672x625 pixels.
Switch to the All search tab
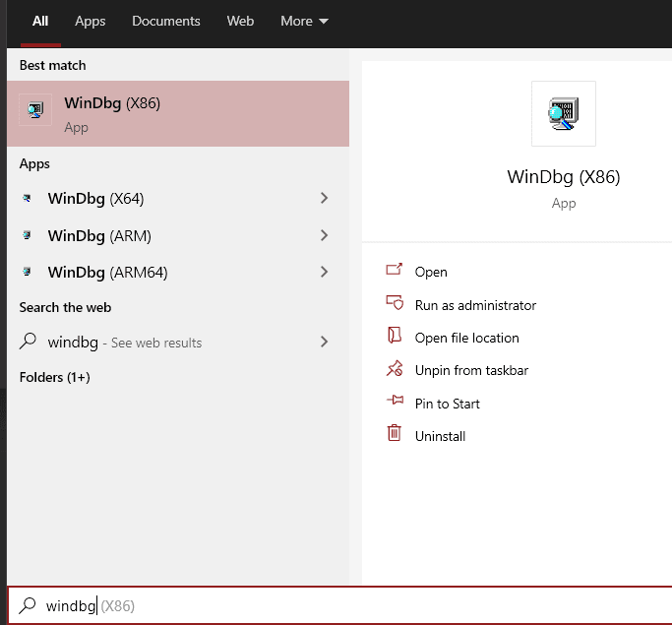click(40, 22)
